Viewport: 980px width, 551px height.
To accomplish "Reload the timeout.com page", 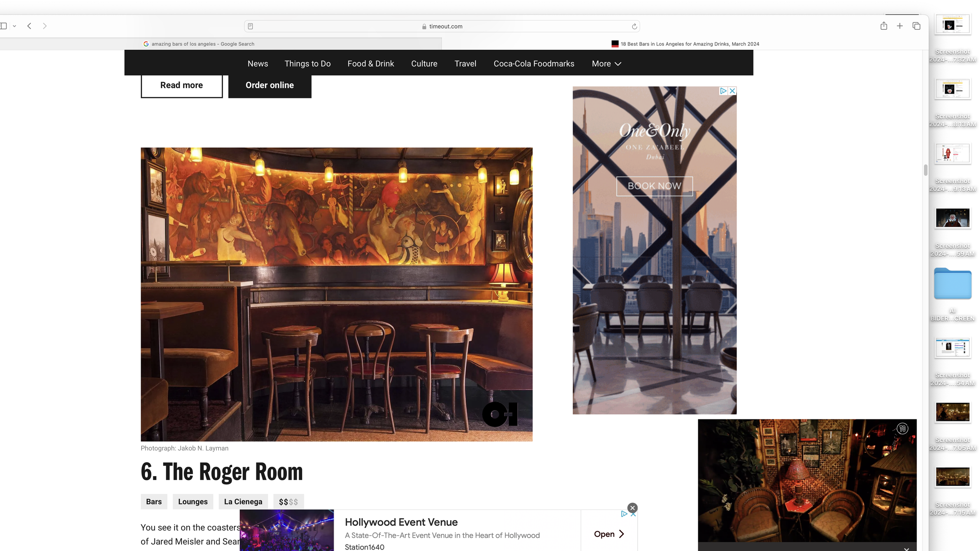I will [x=634, y=26].
